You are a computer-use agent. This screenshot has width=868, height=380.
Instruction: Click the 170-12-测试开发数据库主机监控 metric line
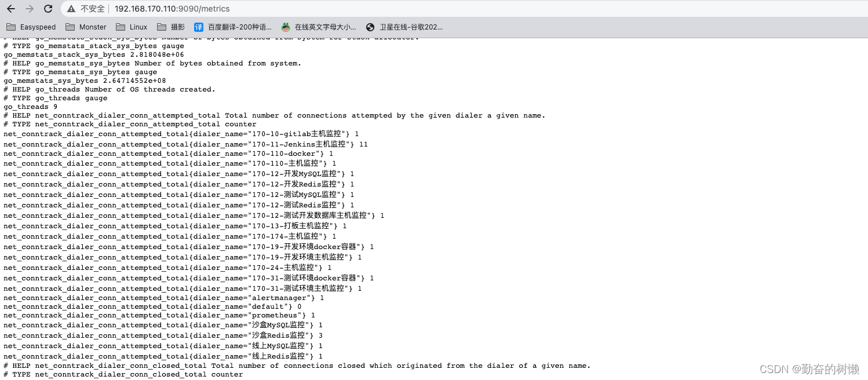pyautogui.click(x=194, y=215)
